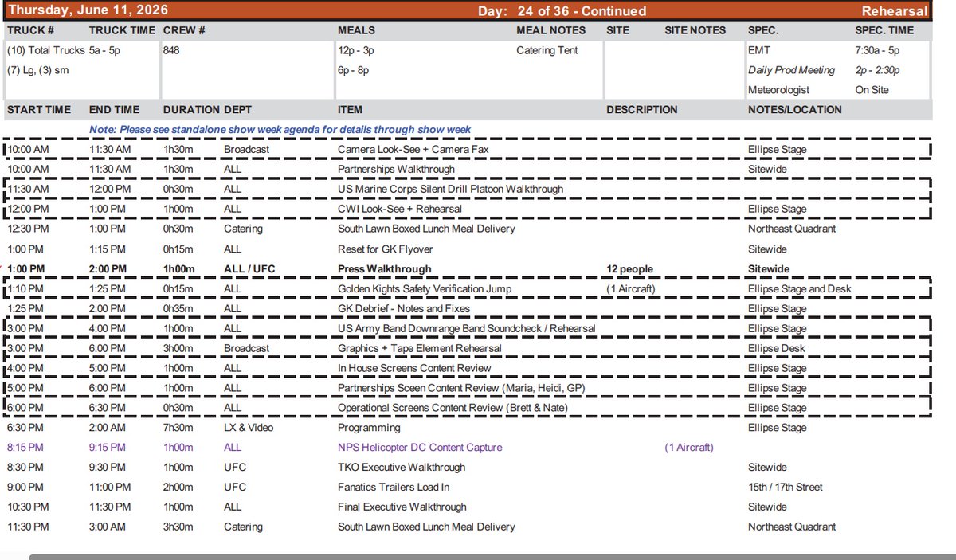The height and width of the screenshot is (560, 956).
Task: Click the '7h30m' duration cell
Action: coord(178,429)
